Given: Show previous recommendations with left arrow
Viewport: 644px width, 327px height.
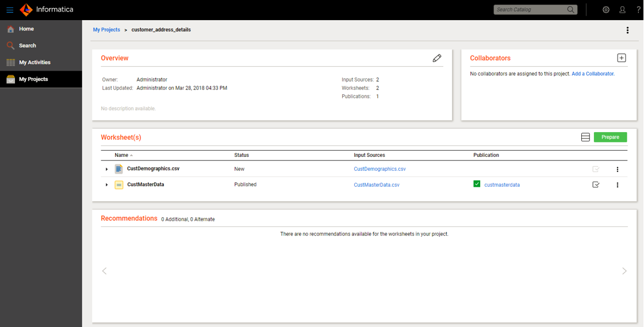Looking at the screenshot, I should pyautogui.click(x=104, y=271).
